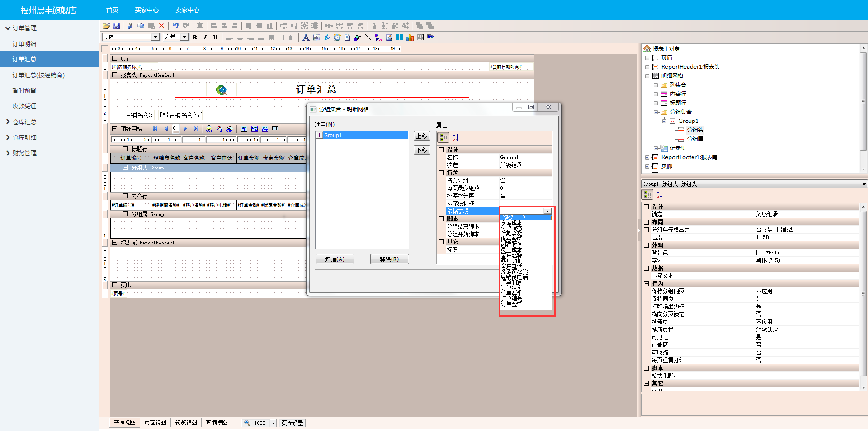Click the 增加(A) button

pyautogui.click(x=335, y=259)
